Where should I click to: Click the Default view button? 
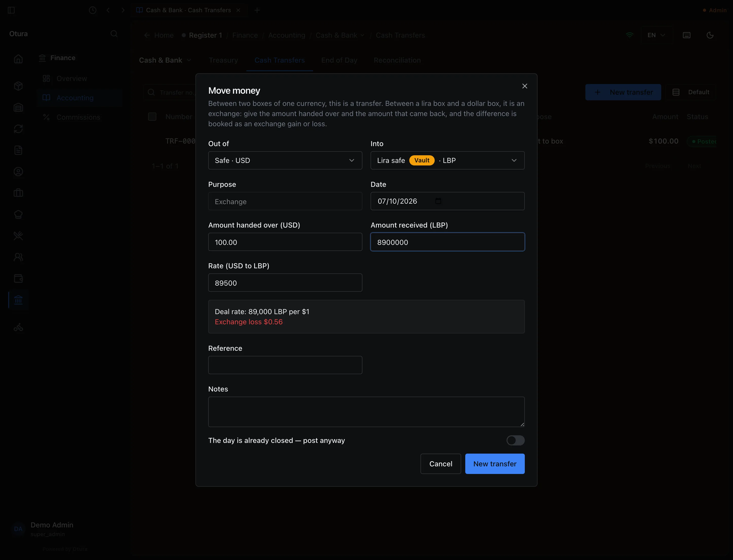691,92
